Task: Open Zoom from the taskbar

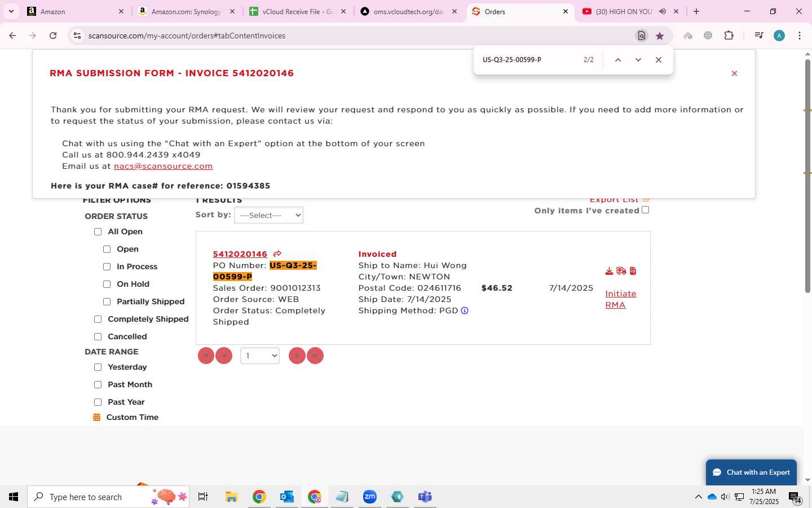Action: [370, 497]
